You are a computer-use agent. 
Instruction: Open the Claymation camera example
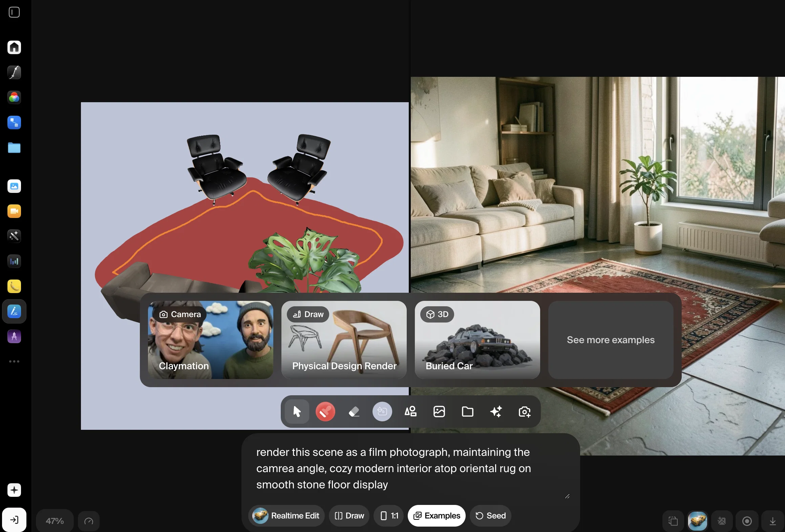210,340
